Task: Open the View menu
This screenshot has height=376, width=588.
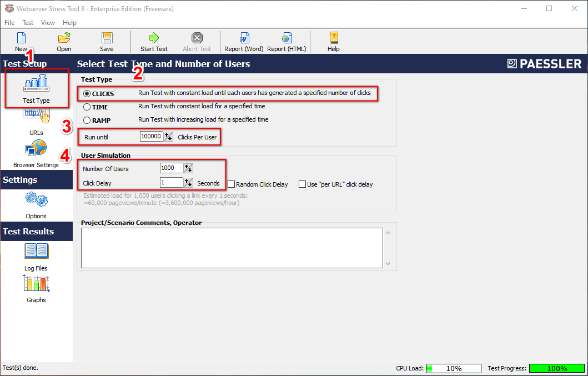Action: click(48, 23)
